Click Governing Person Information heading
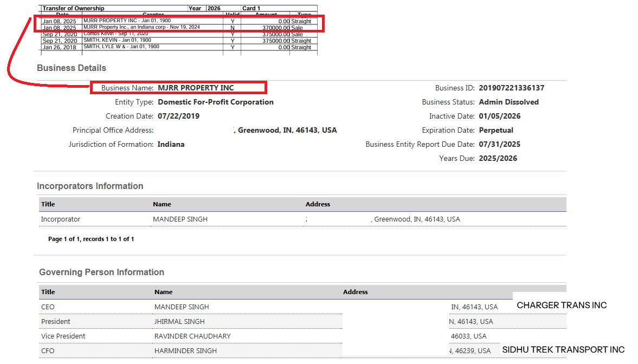This screenshot has width=638, height=364. pyautogui.click(x=102, y=272)
